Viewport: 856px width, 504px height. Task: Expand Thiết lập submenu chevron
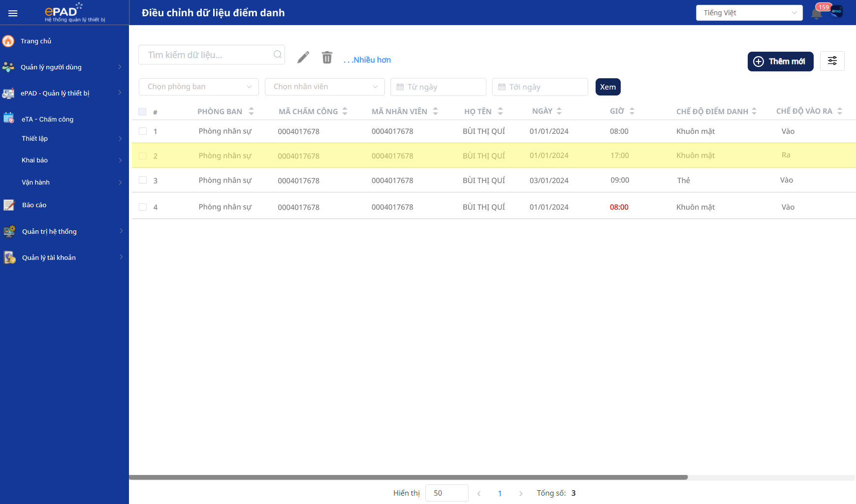click(x=120, y=139)
